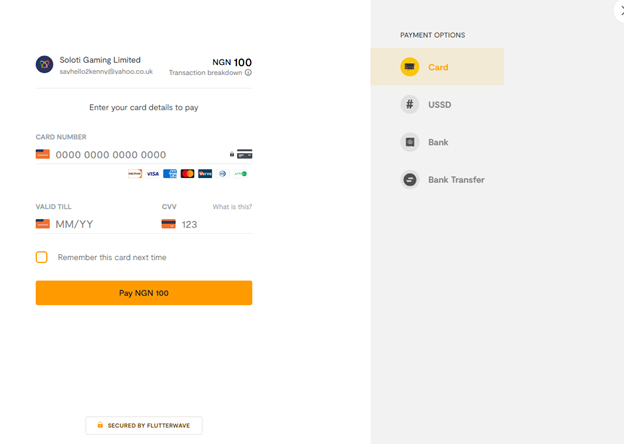Open the Bank Transfer payment option

(x=437, y=180)
